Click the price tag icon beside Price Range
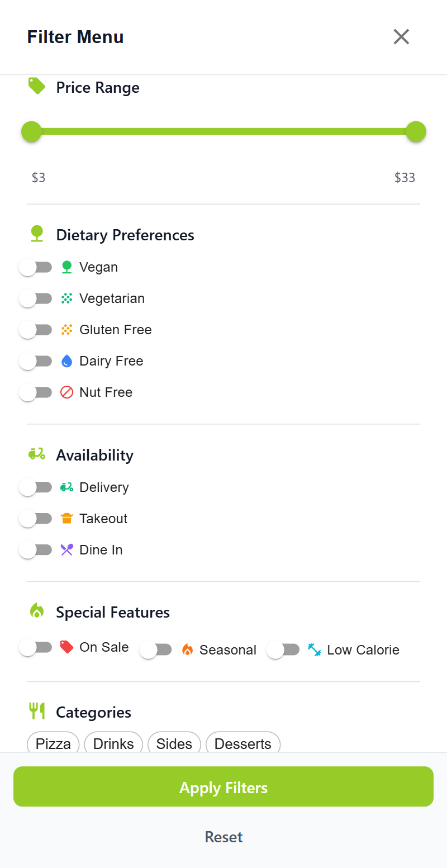 (x=37, y=86)
